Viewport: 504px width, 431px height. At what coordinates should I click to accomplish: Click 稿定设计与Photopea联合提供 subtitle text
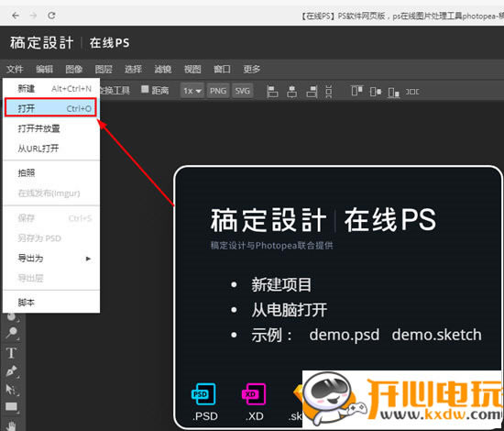tap(271, 246)
